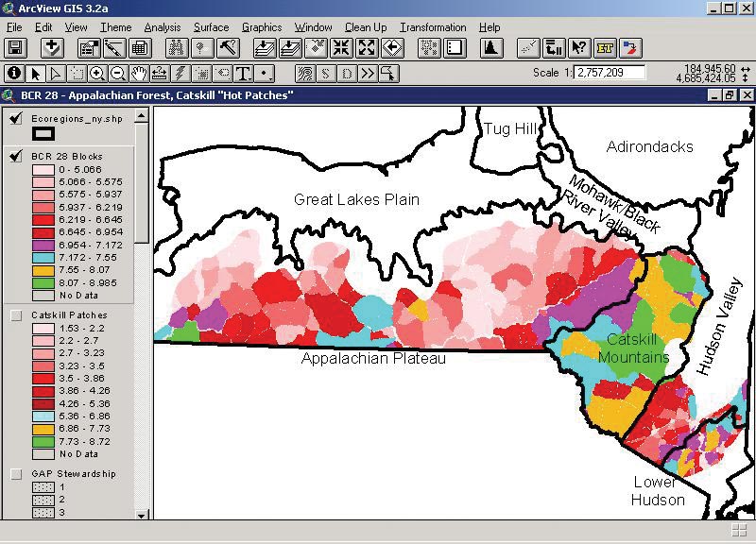Select the Identify info tool

(x=14, y=74)
